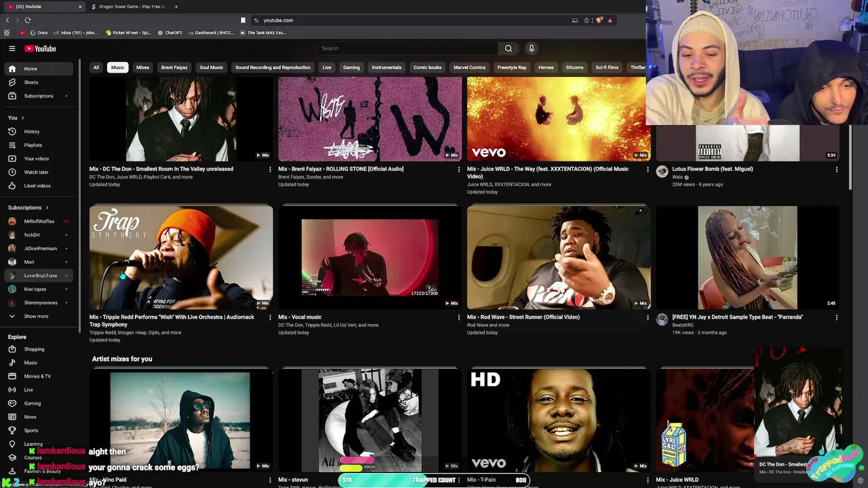Open options menu for Lotus Flower Bomb

[x=836, y=169]
